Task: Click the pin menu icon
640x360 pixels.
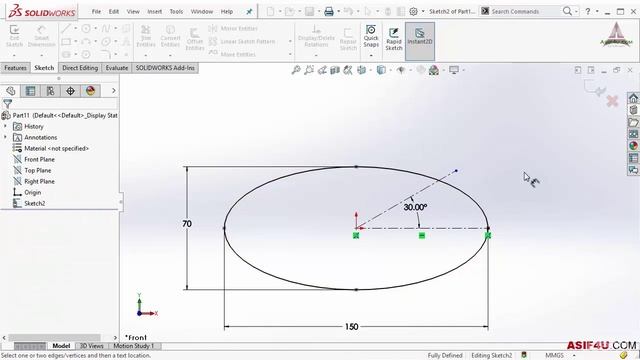Action: (249, 11)
